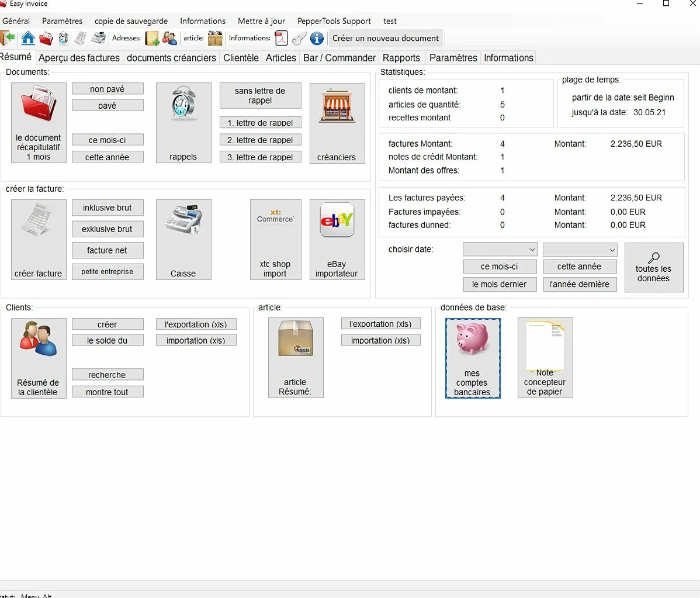Switch to the Articles tab
This screenshot has width=700, height=598.
[x=281, y=58]
